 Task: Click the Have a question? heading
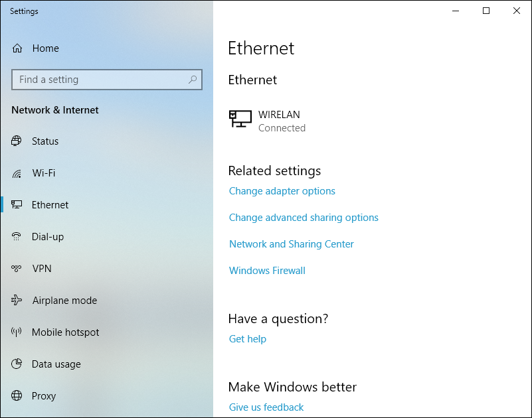[278, 319]
